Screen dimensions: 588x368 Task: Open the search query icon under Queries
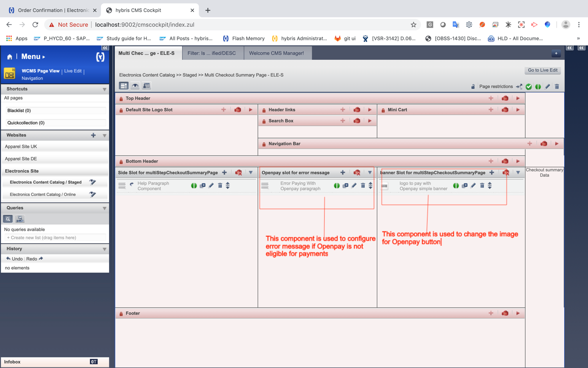pyautogui.click(x=8, y=219)
